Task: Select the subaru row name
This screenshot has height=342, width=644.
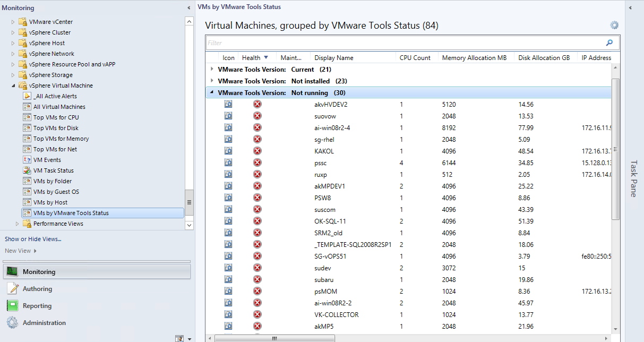Action: [x=324, y=279]
